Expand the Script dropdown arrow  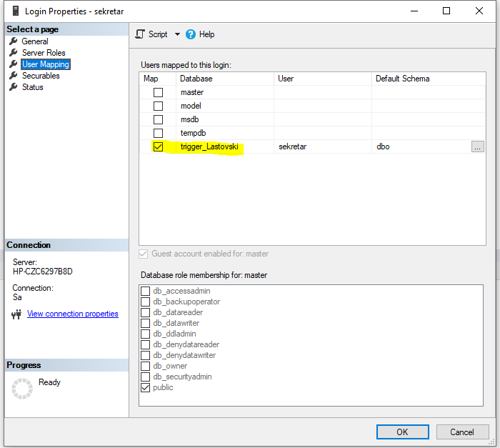pos(177,34)
